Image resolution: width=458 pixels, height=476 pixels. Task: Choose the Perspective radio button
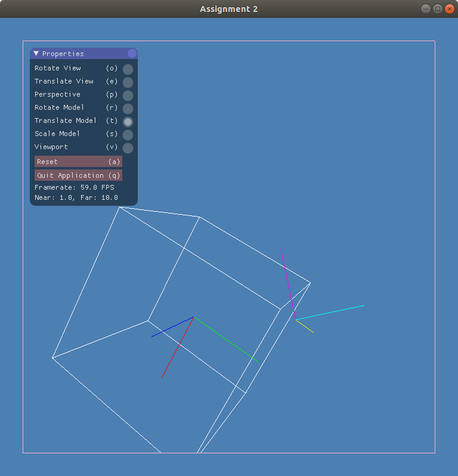128,95
